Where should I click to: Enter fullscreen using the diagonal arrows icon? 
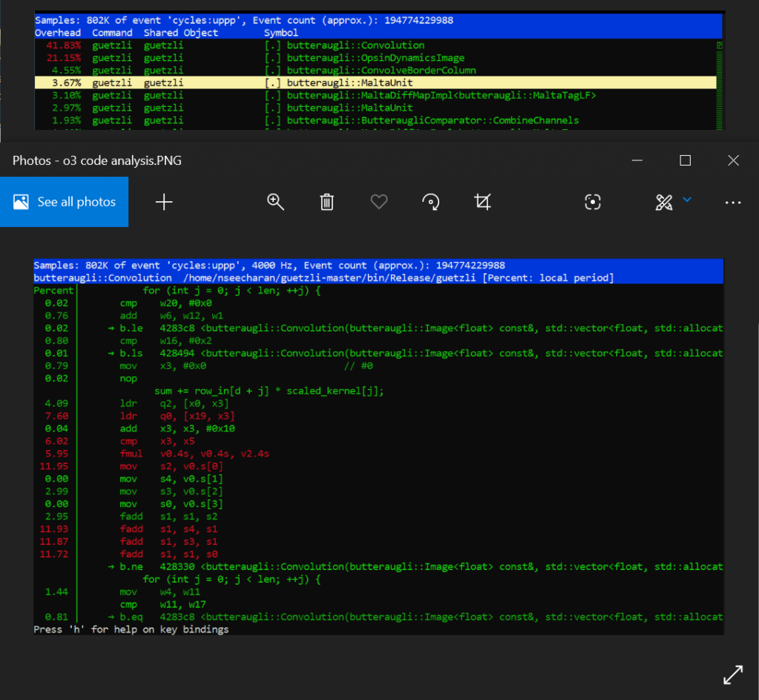(x=732, y=674)
